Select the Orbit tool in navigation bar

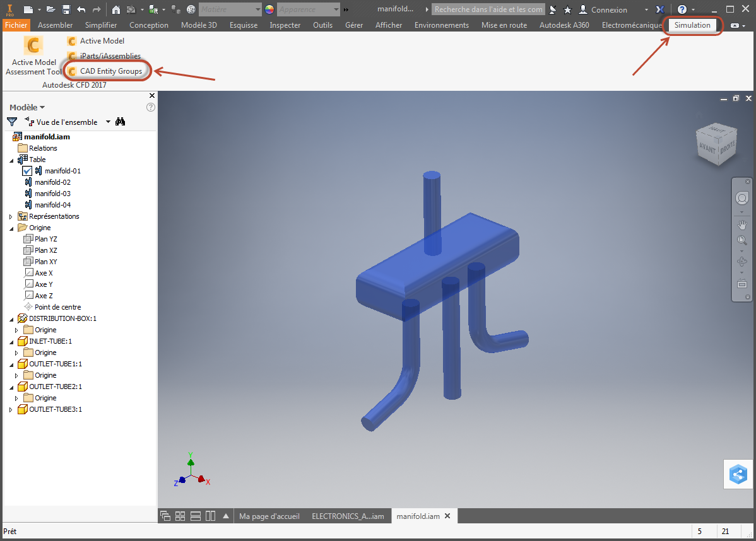[x=741, y=262]
